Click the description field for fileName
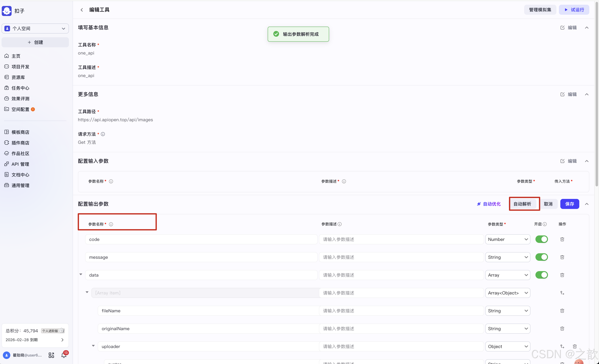Viewport: 599px width, 364px height. (x=401, y=311)
